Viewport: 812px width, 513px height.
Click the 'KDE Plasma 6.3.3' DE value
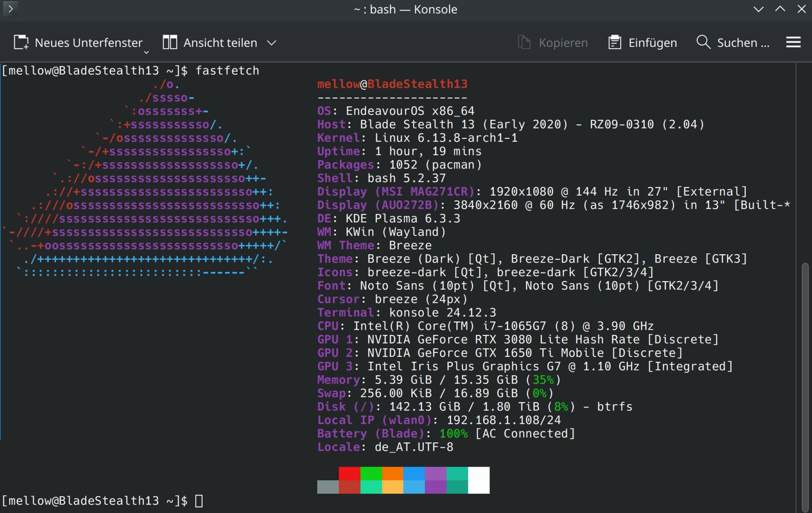click(403, 218)
